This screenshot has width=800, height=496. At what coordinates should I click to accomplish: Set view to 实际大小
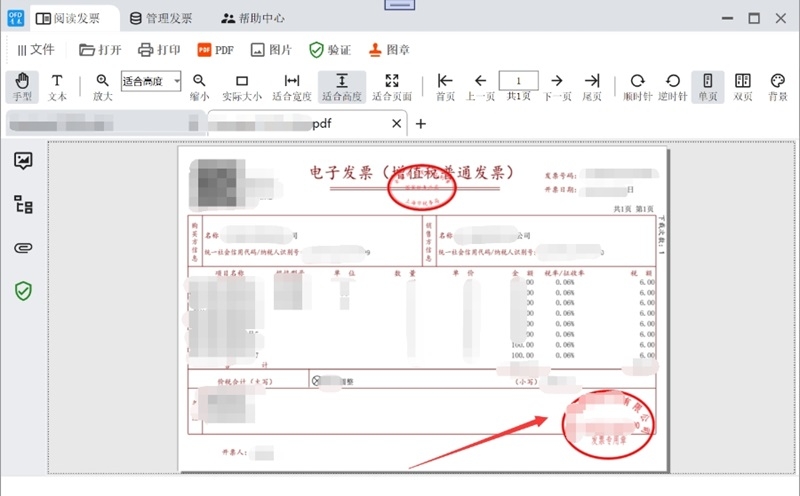click(242, 87)
